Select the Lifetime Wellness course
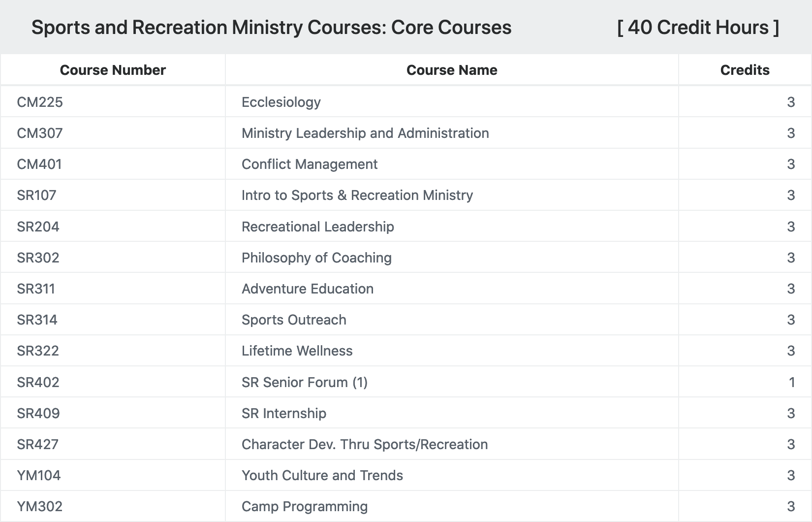This screenshot has height=522, width=812. [x=297, y=351]
